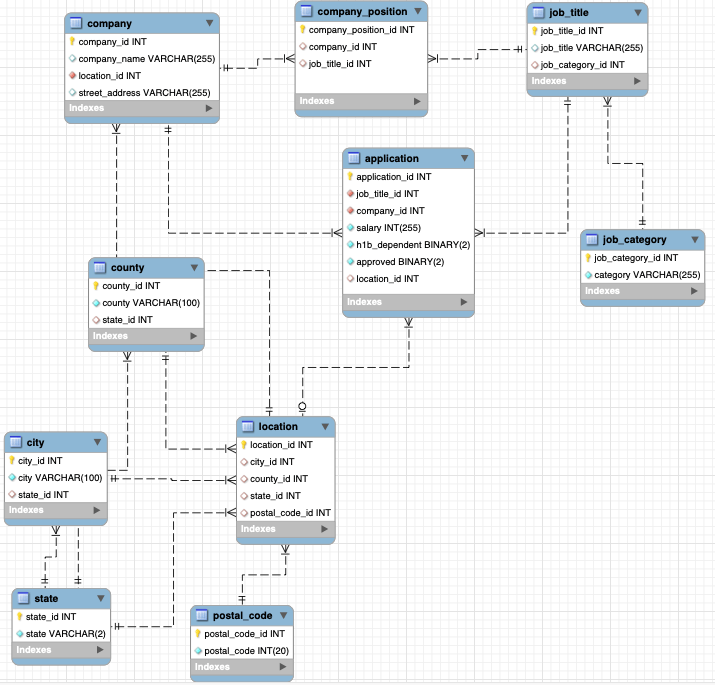Image resolution: width=715 pixels, height=685 pixels.
Task: Expand Indexes section of county table
Action: (x=193, y=336)
